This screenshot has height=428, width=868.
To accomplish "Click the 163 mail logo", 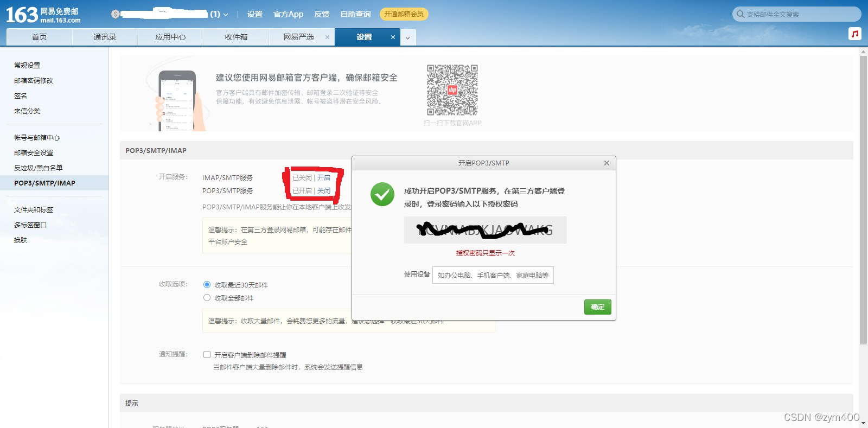I will coord(43,15).
